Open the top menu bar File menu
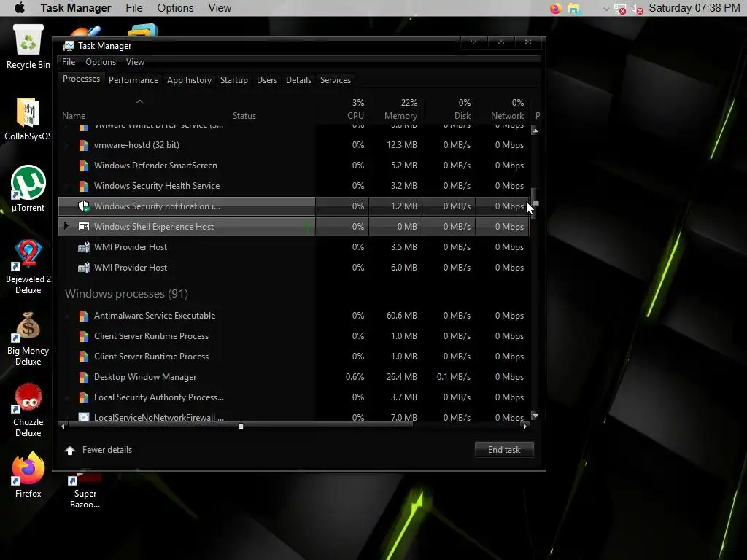Viewport: 747px width, 560px height. pyautogui.click(x=134, y=8)
